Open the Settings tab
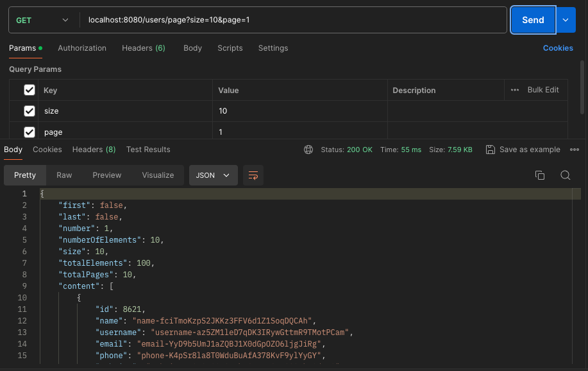The height and width of the screenshot is (371, 588). 273,48
